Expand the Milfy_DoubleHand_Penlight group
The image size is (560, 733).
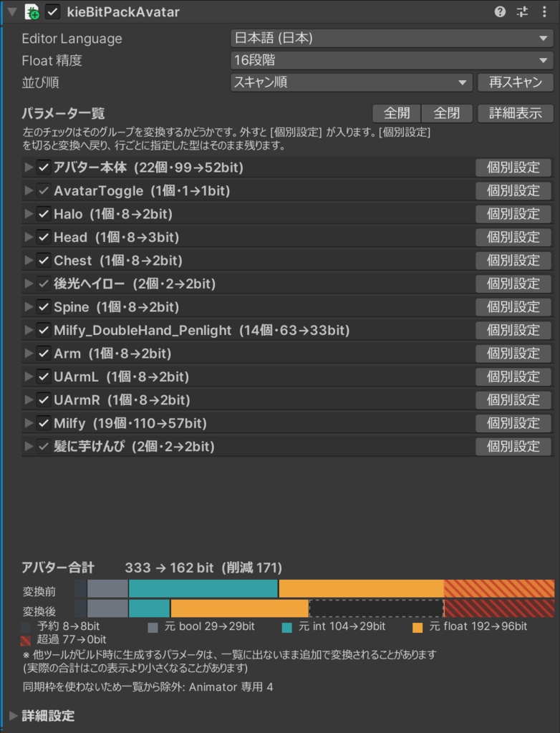pos(29,330)
